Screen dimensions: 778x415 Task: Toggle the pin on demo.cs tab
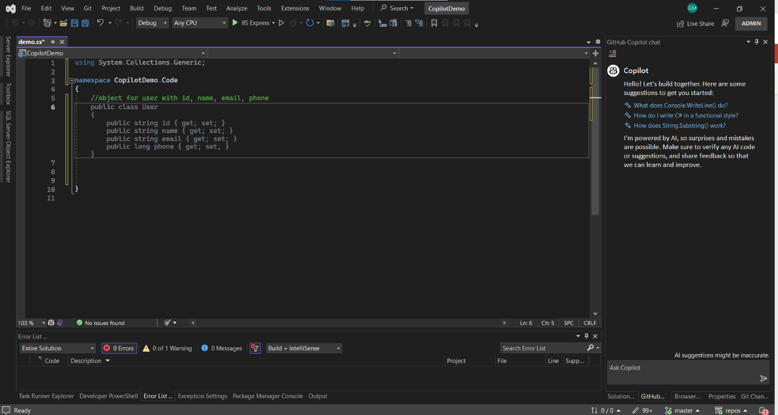(53, 42)
